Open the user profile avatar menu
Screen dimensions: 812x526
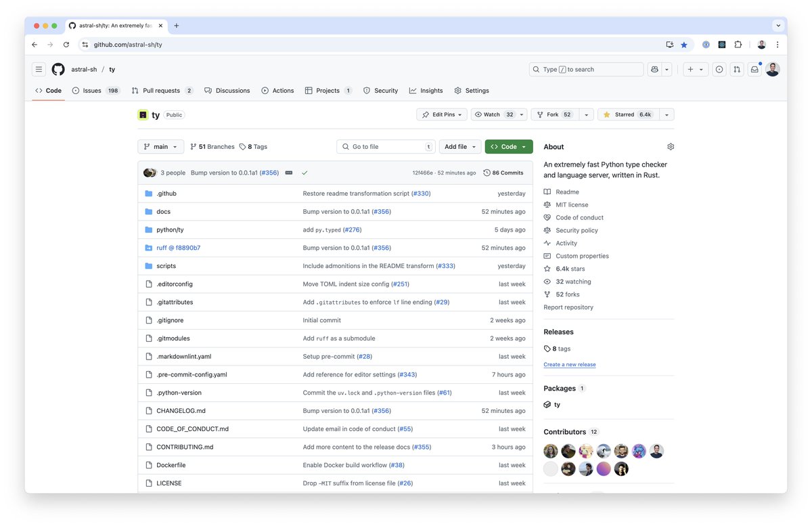coord(773,69)
